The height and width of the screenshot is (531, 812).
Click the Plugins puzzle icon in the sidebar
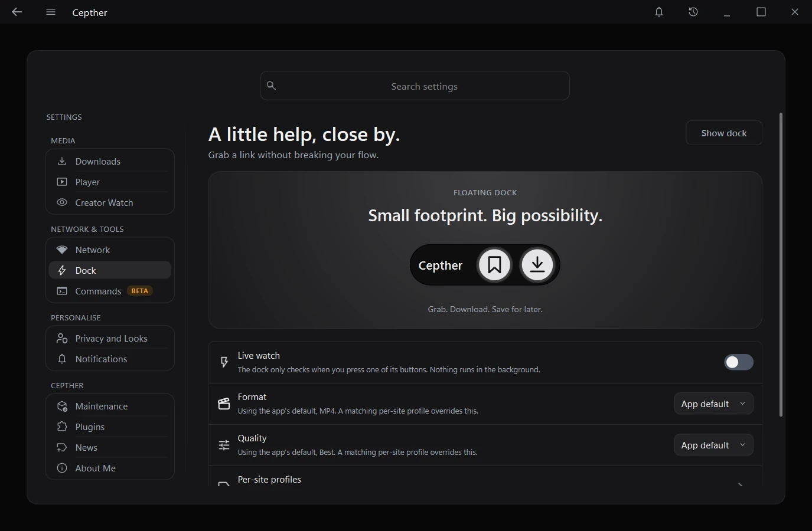pos(62,427)
